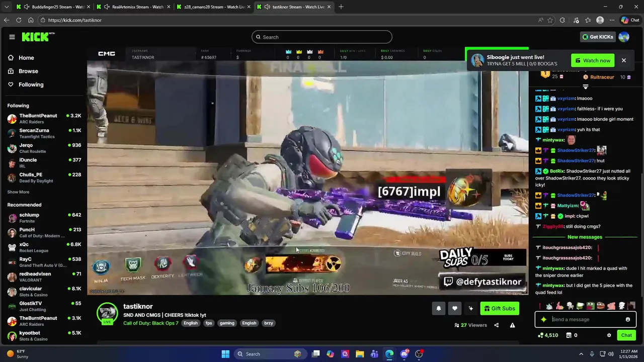
Task: Focus the Kick search field
Action: point(322,37)
